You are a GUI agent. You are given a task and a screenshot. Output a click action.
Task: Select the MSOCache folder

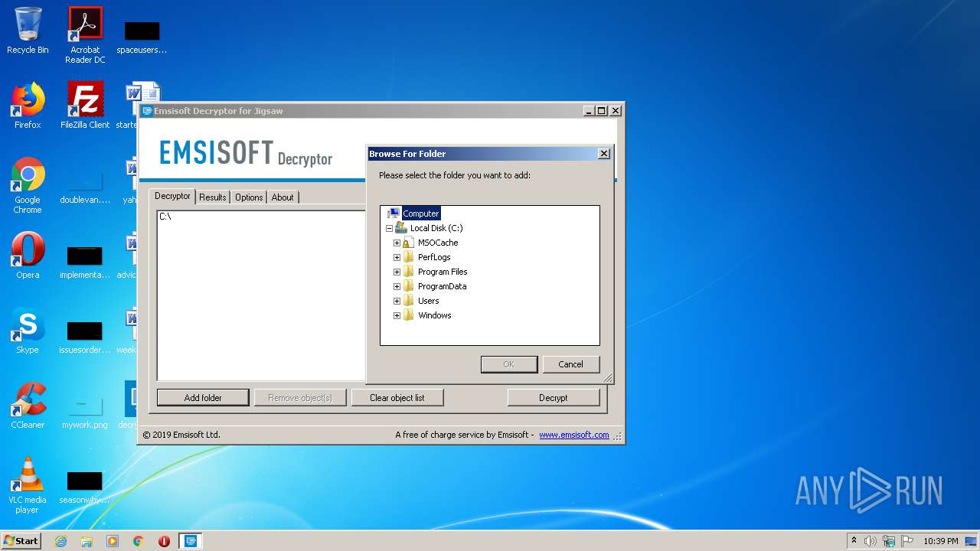pos(438,243)
